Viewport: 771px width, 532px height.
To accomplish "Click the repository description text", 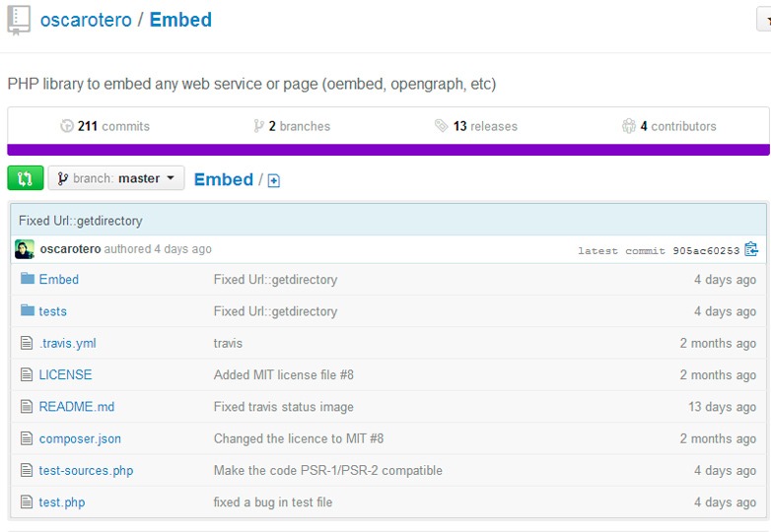I will pyautogui.click(x=251, y=84).
